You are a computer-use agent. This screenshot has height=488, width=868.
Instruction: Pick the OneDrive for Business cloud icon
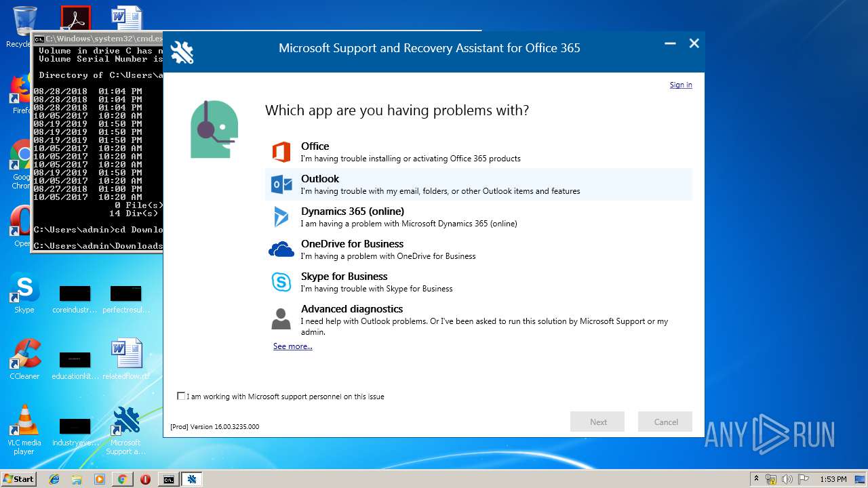pyautogui.click(x=281, y=250)
